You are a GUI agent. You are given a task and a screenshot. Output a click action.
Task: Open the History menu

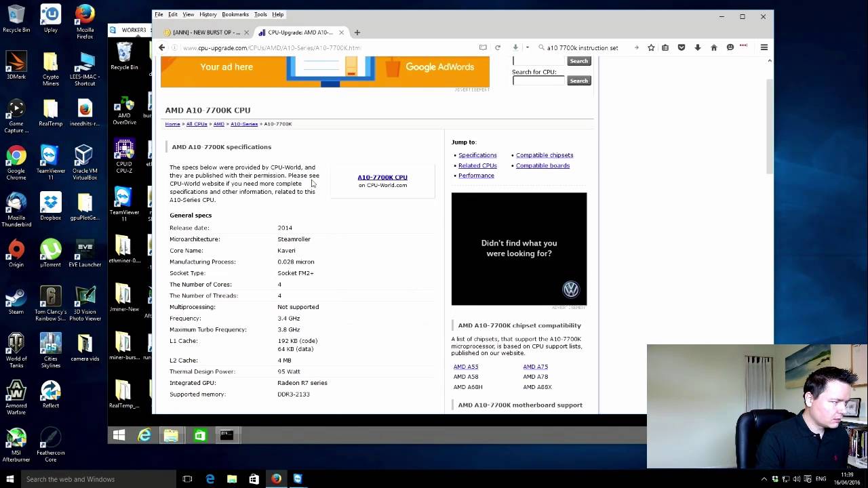[208, 14]
